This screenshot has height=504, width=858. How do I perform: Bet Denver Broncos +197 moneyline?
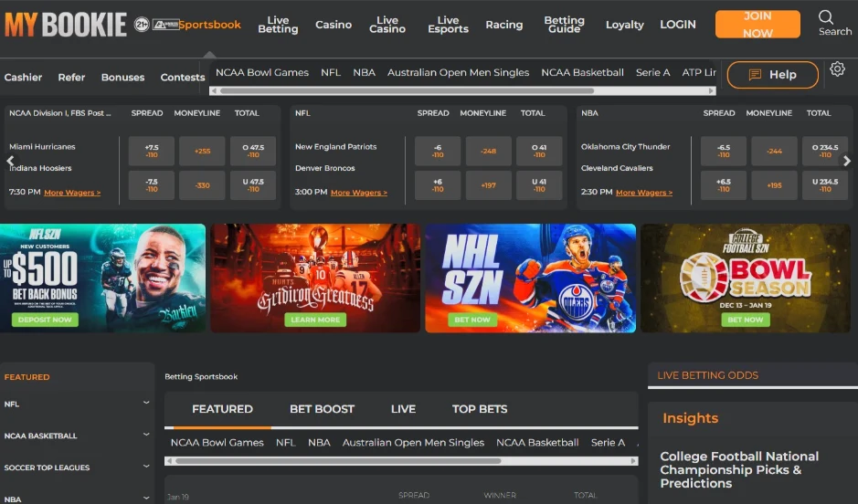click(488, 185)
